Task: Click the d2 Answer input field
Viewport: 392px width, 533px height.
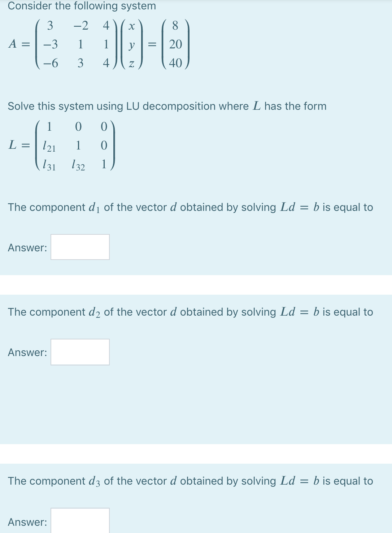Action: (x=80, y=352)
